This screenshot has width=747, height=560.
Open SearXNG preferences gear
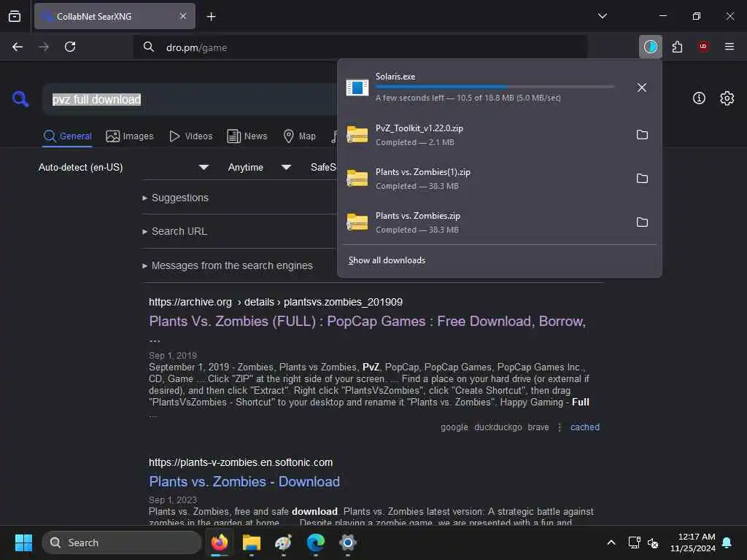(727, 98)
